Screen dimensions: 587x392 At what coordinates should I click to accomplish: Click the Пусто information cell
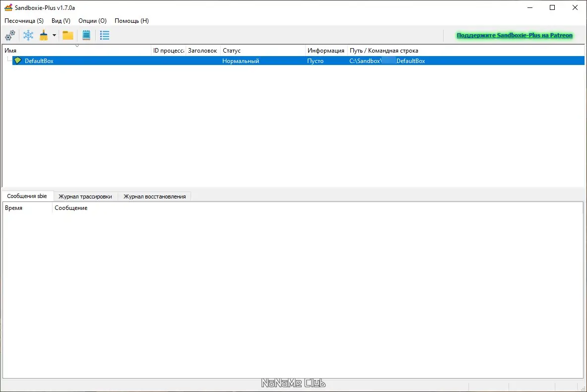315,61
